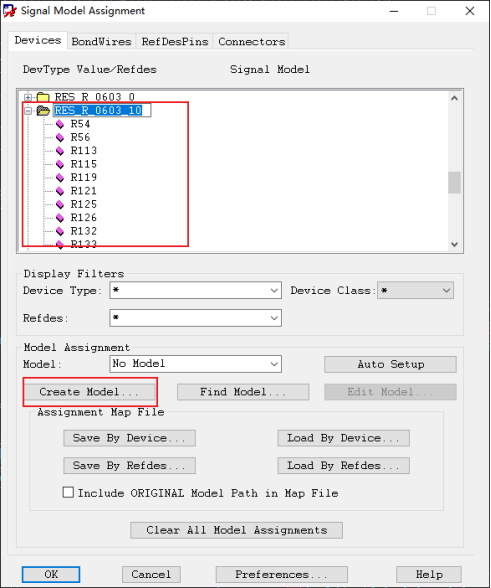Close the Signal Model Assignment window
The image size is (491, 588).
click(470, 11)
